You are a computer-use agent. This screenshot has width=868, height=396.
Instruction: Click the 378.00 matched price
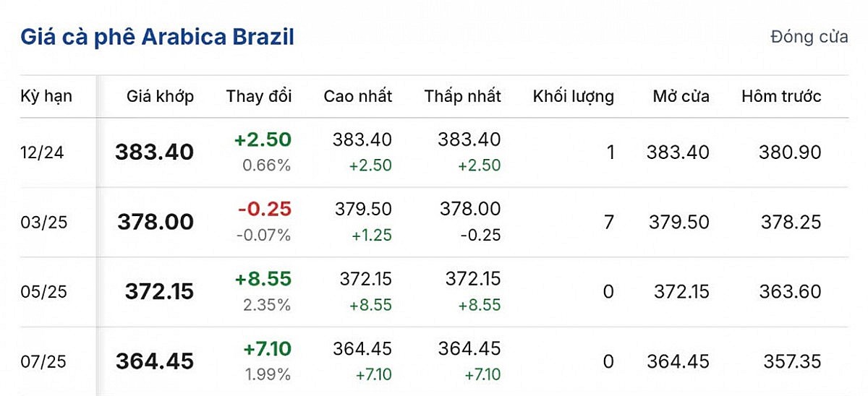156,222
